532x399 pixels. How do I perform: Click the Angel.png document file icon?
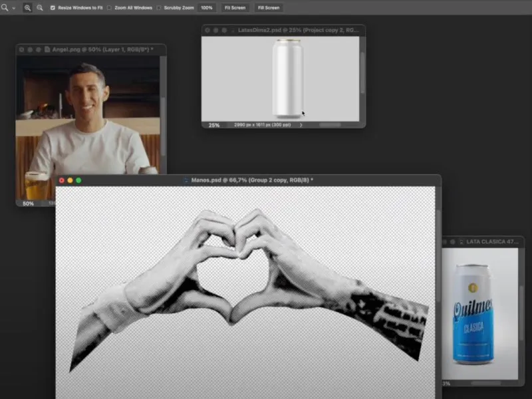47,50
